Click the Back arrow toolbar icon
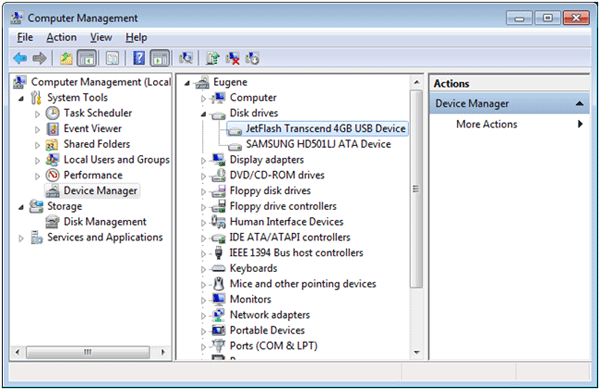600x390 pixels. point(20,58)
